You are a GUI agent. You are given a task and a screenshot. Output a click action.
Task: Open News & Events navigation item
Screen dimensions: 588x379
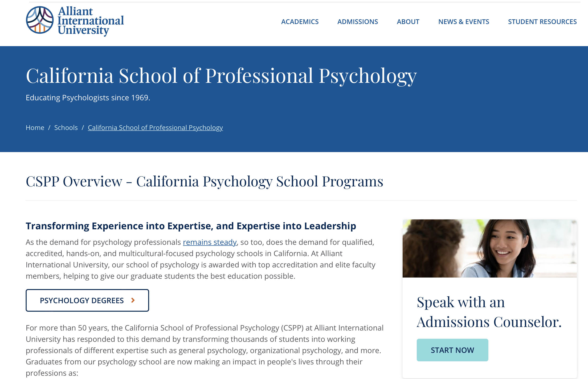click(463, 22)
